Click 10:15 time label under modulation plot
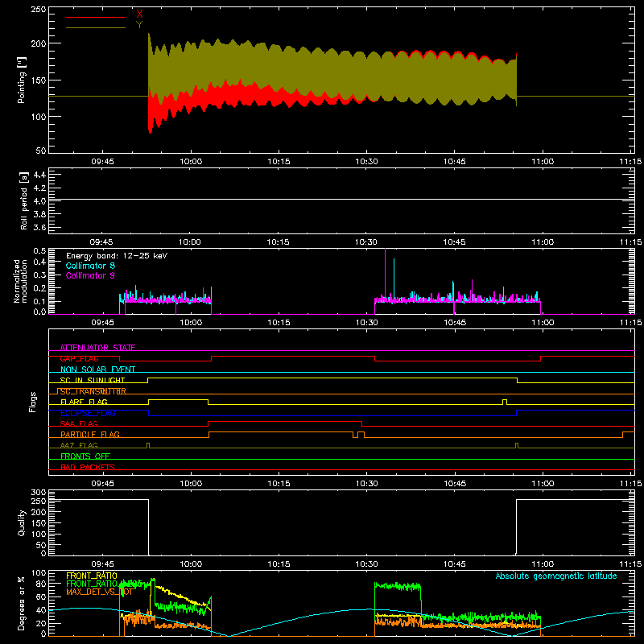The image size is (644, 644). (279, 323)
